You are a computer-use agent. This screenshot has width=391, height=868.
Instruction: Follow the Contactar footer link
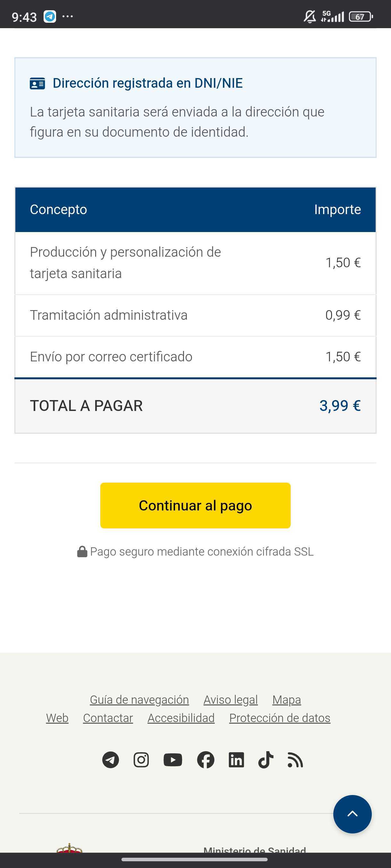108,718
